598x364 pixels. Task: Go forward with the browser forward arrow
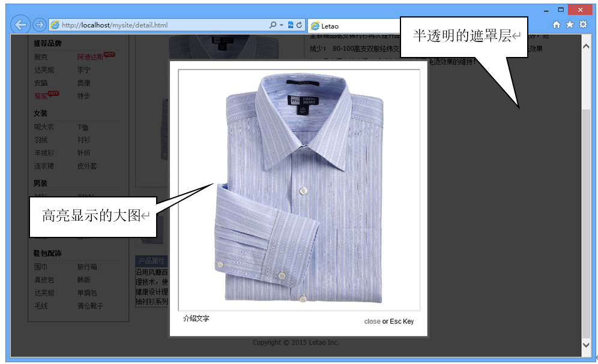click(x=39, y=25)
